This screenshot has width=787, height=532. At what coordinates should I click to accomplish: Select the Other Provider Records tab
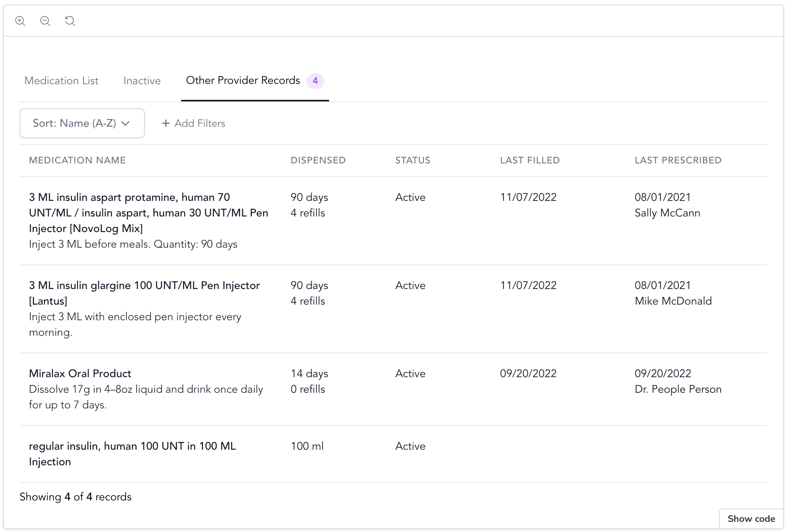pos(243,80)
